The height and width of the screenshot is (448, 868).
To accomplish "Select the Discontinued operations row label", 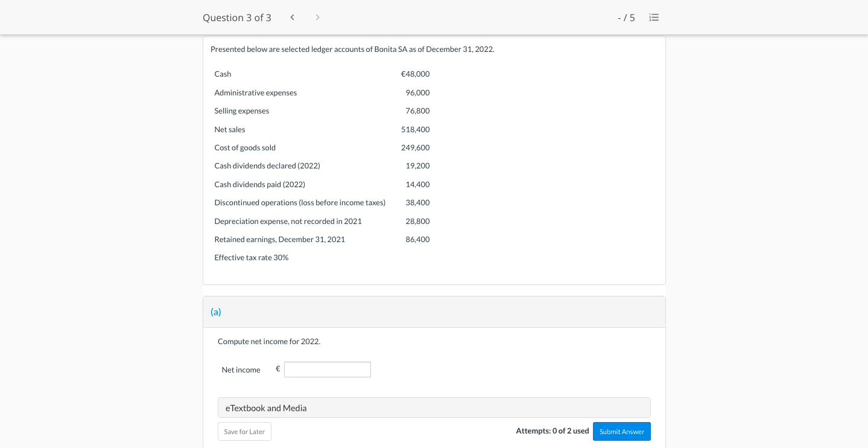I will point(300,202).
